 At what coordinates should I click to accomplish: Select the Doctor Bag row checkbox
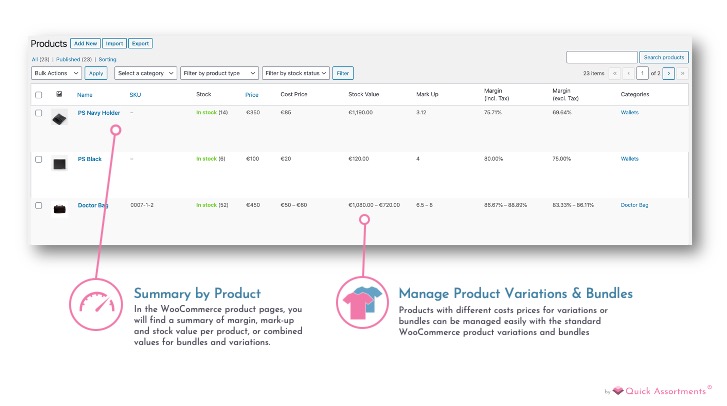(38, 205)
